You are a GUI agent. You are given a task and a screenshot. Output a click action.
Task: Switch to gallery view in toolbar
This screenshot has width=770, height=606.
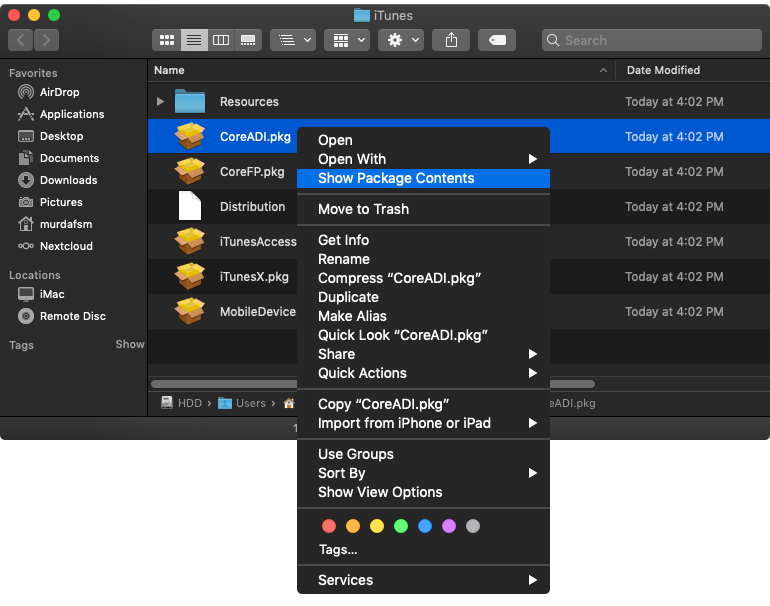[248, 40]
